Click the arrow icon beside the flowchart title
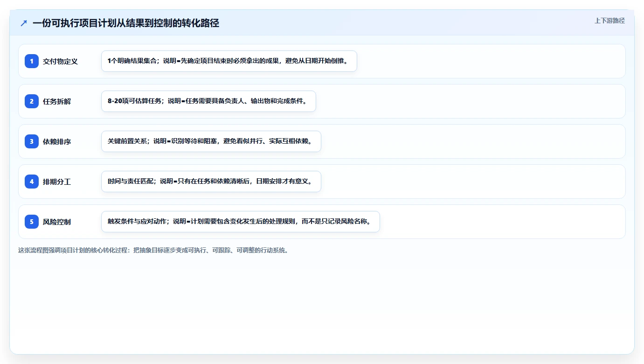Screen dimensions: 644x364 [24, 23]
